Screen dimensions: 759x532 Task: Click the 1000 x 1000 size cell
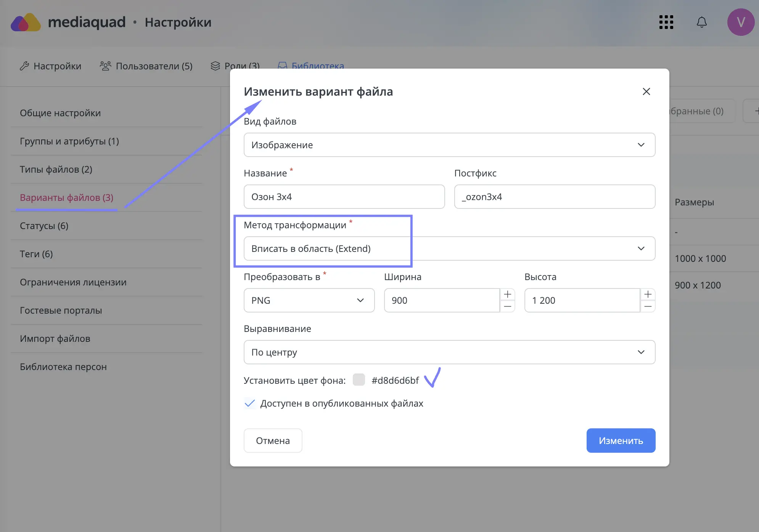point(700,258)
